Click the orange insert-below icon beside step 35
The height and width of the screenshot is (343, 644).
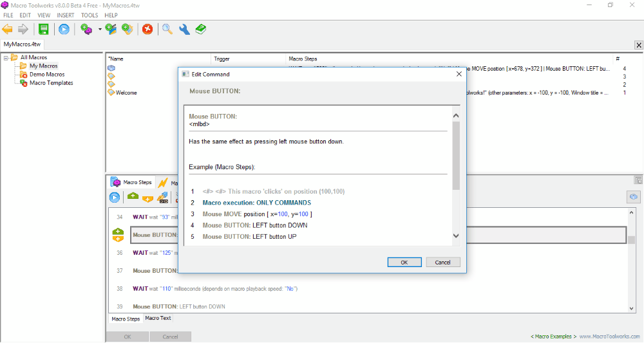[x=118, y=238]
